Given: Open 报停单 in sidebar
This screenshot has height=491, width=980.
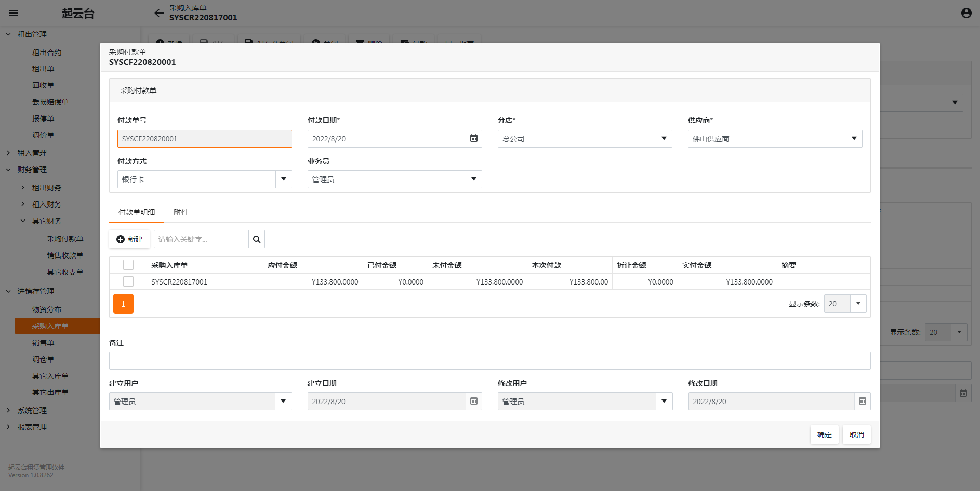Looking at the screenshot, I should tap(43, 119).
